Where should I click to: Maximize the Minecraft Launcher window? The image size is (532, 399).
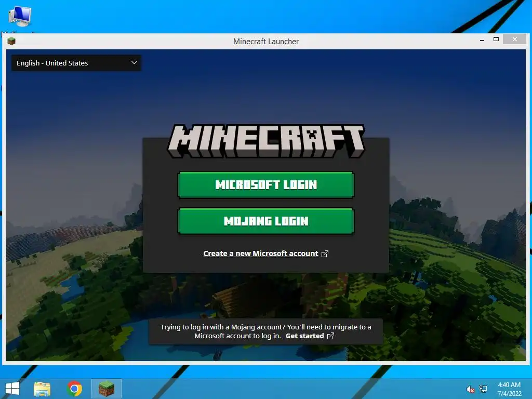point(496,39)
